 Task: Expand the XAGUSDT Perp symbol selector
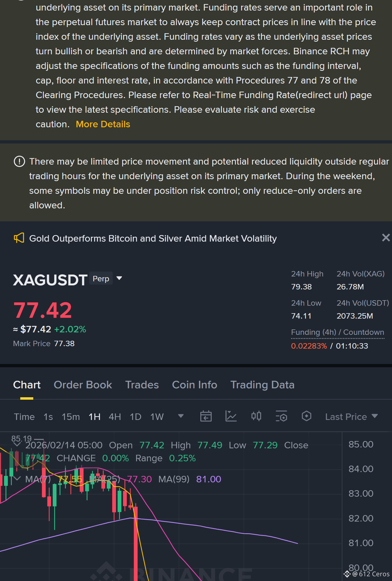point(119,278)
